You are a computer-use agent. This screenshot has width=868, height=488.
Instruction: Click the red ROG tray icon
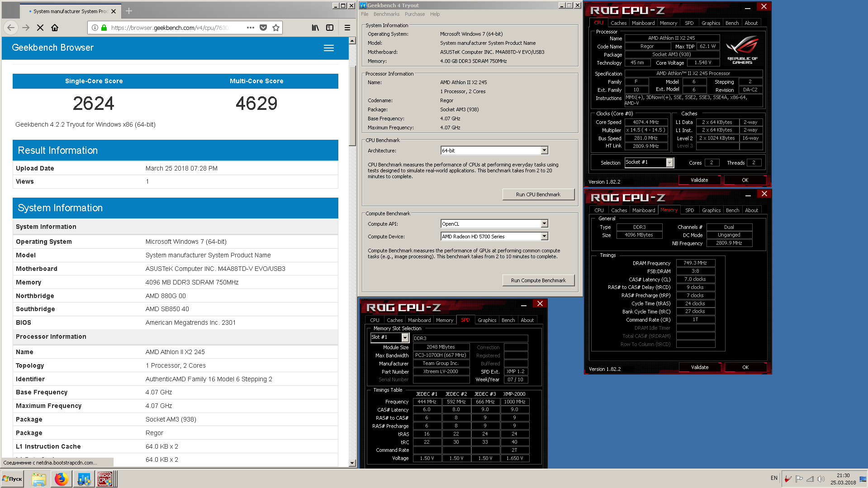point(788,479)
